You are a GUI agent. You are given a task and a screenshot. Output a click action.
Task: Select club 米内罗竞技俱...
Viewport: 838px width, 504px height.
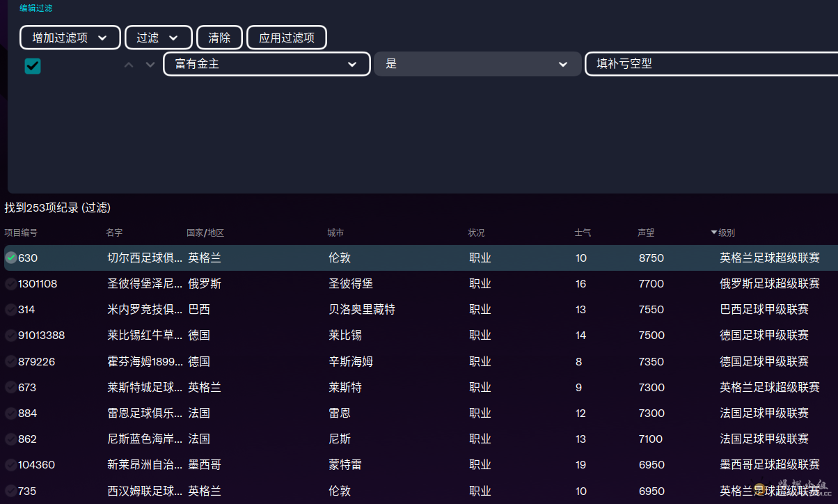click(x=145, y=310)
